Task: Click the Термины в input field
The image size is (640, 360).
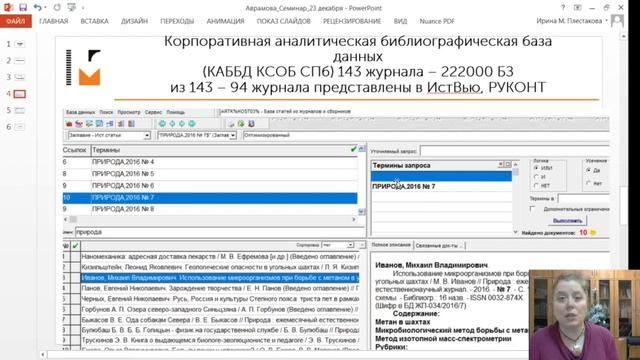Action: pyautogui.click(x=583, y=198)
